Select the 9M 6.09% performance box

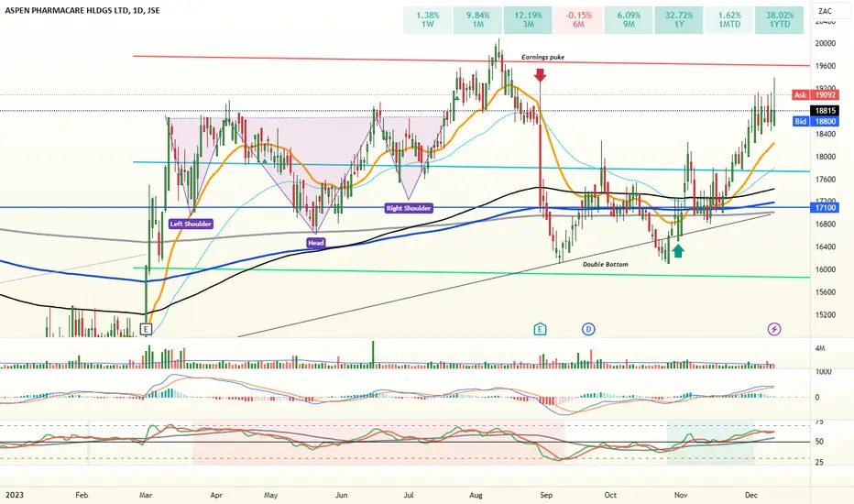[629, 20]
